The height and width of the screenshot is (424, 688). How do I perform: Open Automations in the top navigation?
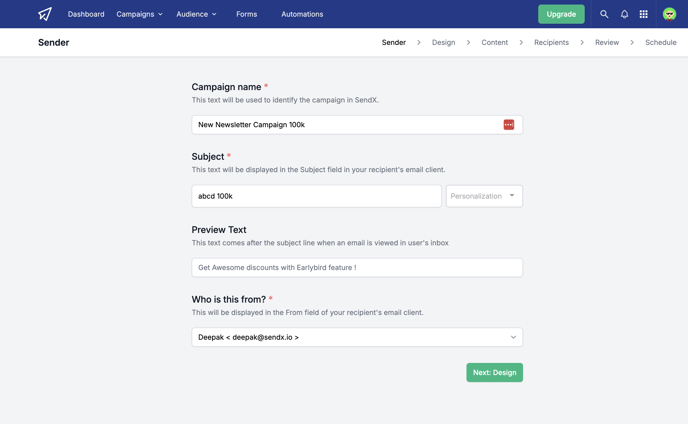pos(302,14)
